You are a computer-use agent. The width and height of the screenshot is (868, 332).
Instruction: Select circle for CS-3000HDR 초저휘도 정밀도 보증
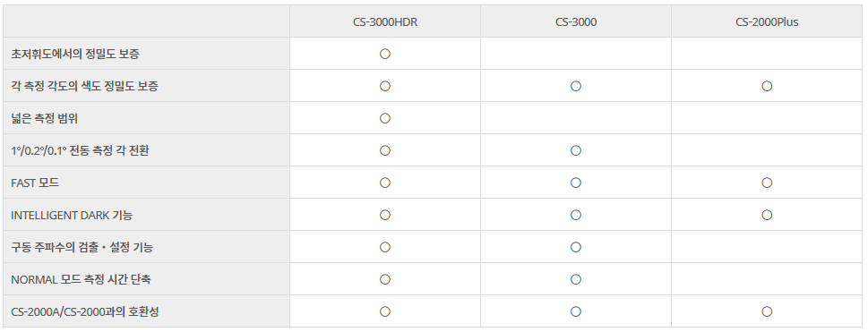(385, 54)
